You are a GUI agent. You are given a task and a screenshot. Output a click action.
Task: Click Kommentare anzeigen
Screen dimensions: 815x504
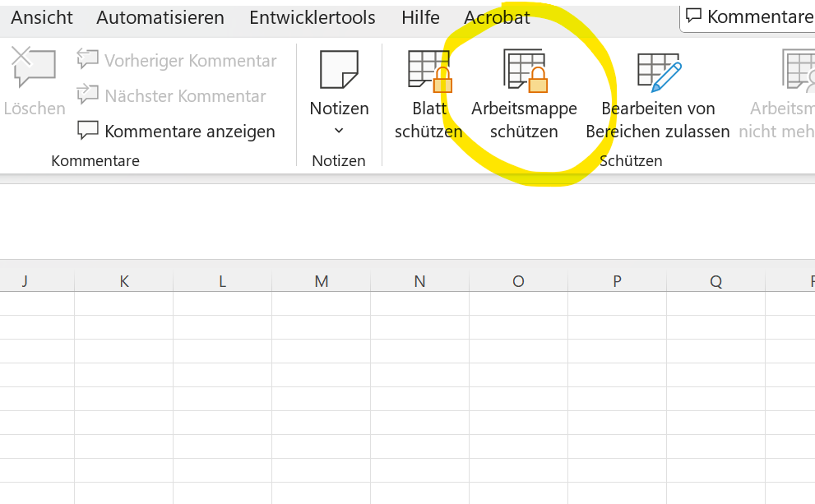(x=176, y=131)
